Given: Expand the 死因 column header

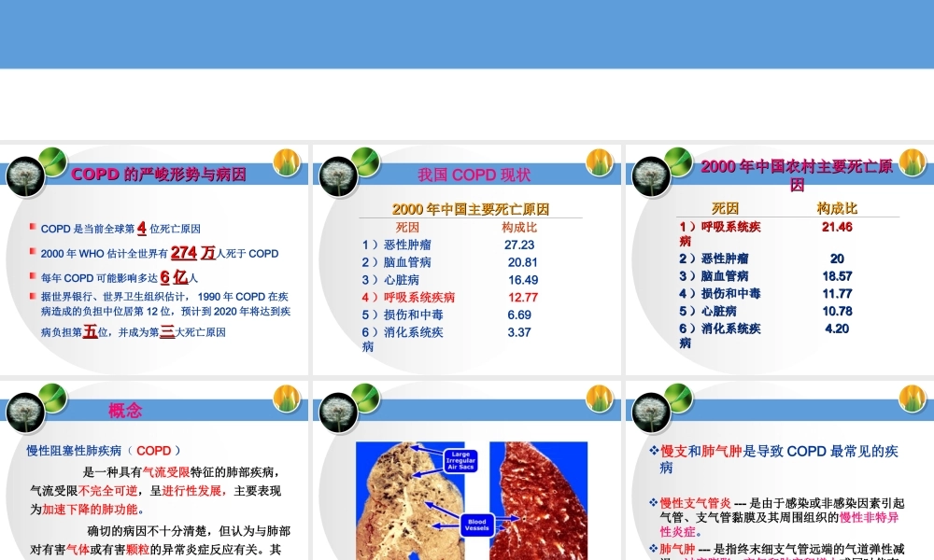Looking at the screenshot, I should tap(409, 228).
